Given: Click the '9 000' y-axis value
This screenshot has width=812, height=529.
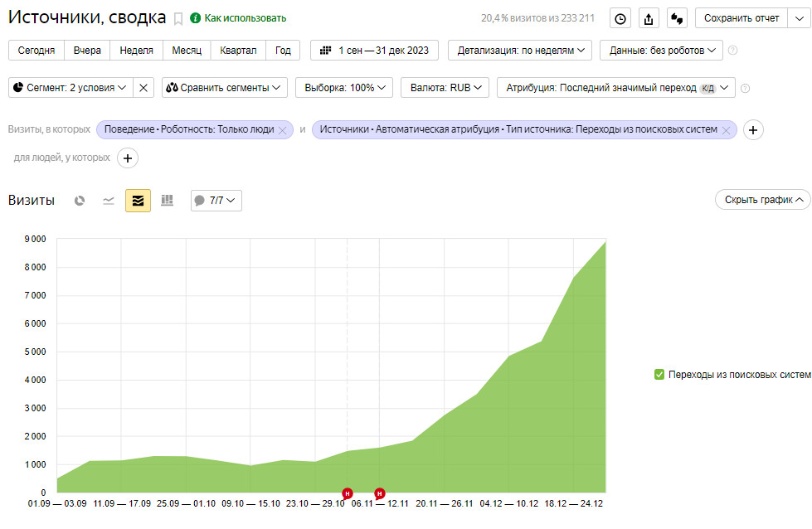Looking at the screenshot, I should (35, 239).
